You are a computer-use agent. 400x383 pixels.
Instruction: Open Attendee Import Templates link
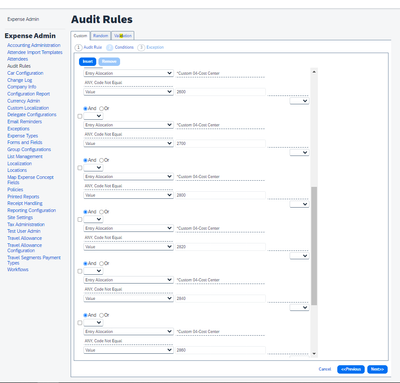35,52
